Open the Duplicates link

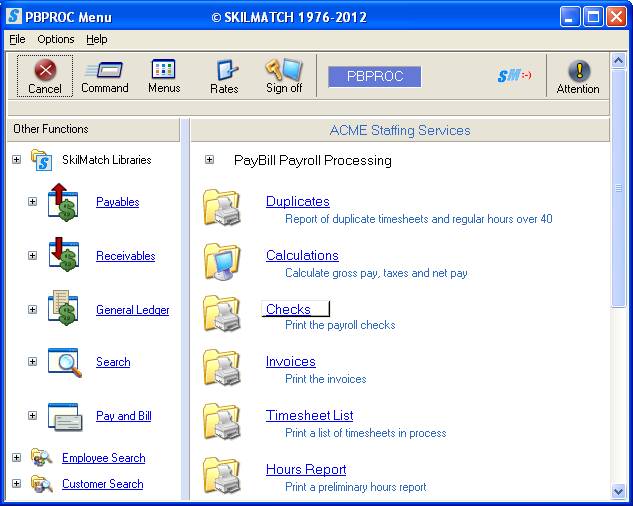coord(298,201)
